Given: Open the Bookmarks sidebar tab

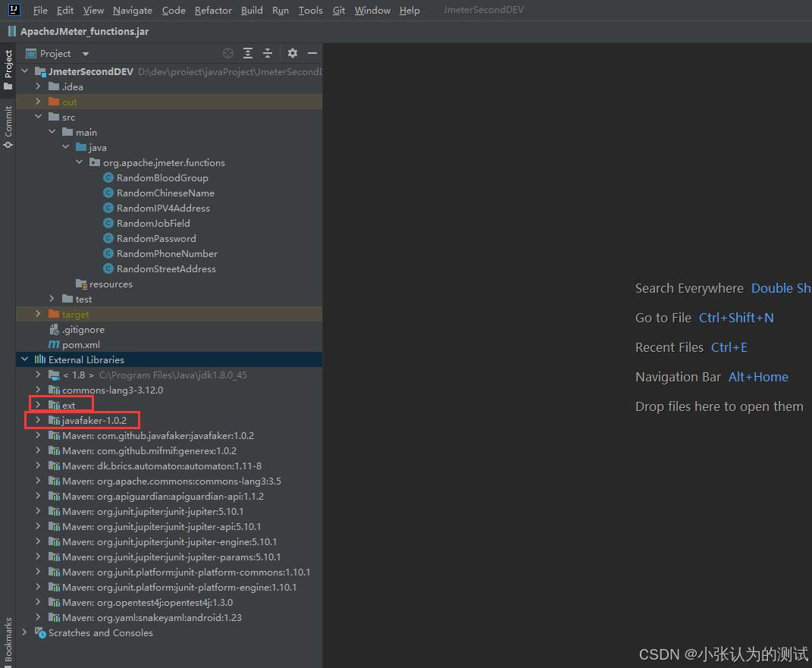Looking at the screenshot, I should 8,641.
